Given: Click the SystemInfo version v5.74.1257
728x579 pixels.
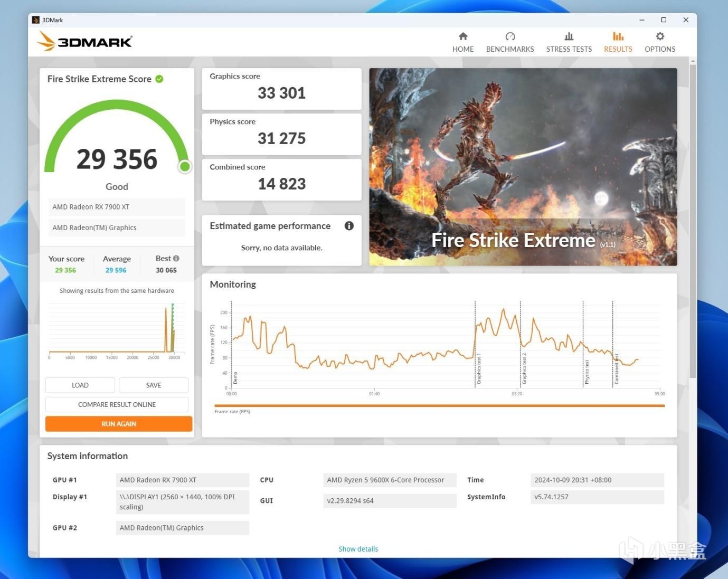Looking at the screenshot, I should (x=597, y=497).
